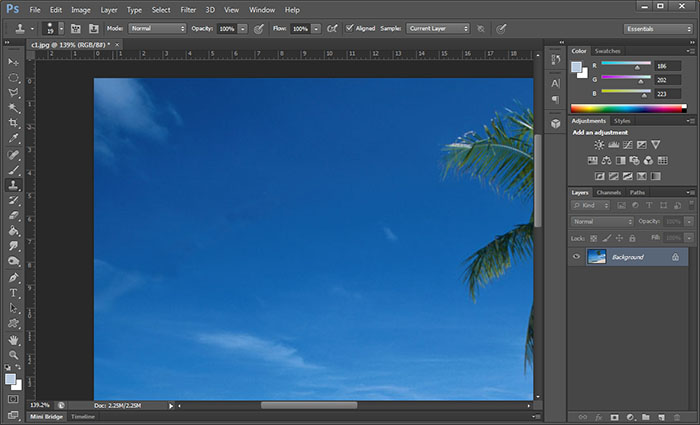Open the Mode dropdown set to Normal

pos(157,28)
